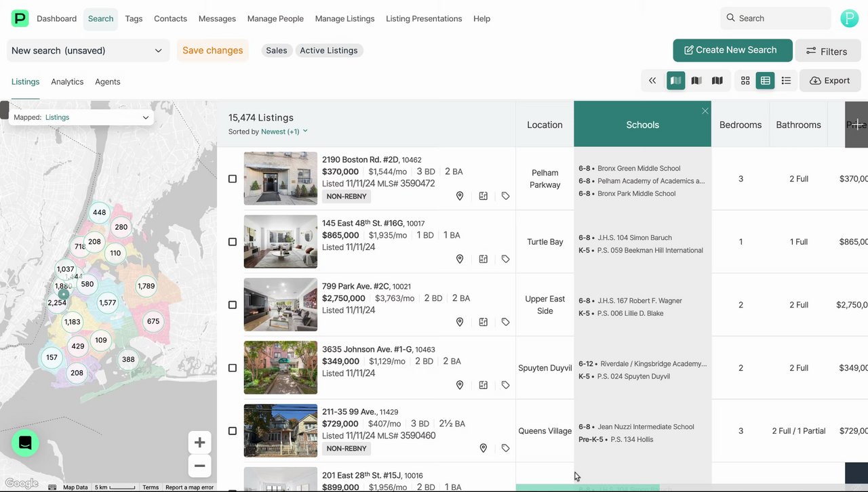Viewport: 868px width, 492px height.
Task: Open the 2190 Boston Rd. listing photo
Action: [281, 178]
